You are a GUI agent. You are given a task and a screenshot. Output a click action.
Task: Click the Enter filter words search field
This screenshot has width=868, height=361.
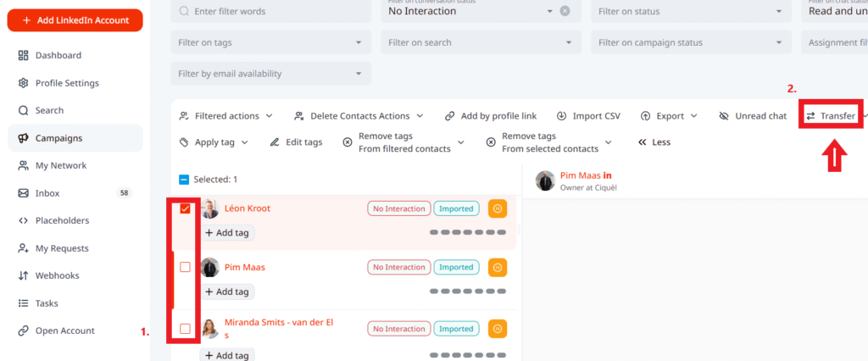pyautogui.click(x=270, y=11)
